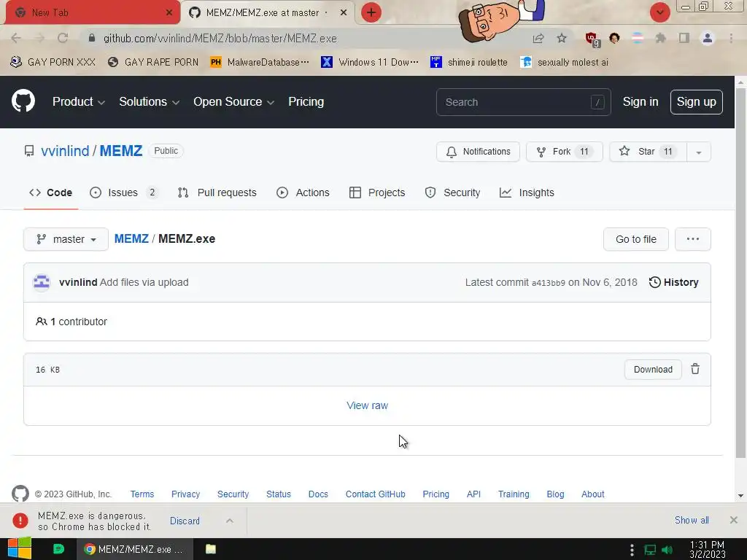Open the green chat app in the taskbar
The height and width of the screenshot is (560, 747).
[x=58, y=549]
